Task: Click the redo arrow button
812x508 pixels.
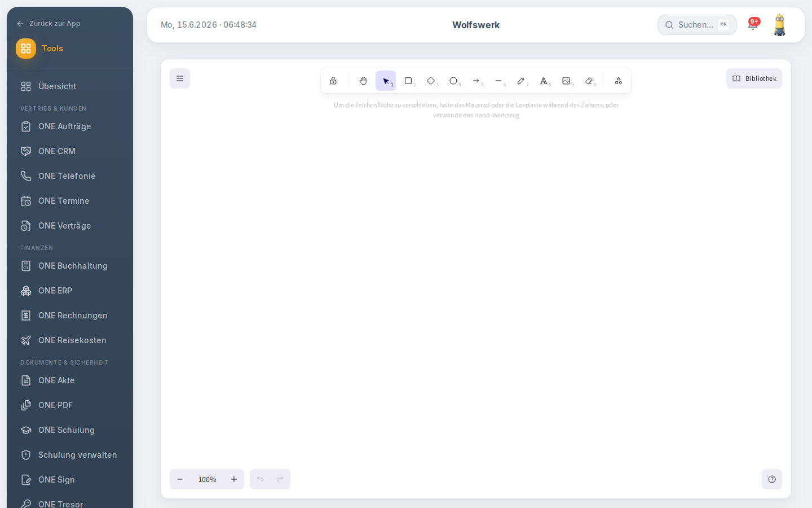Action: 280,479
